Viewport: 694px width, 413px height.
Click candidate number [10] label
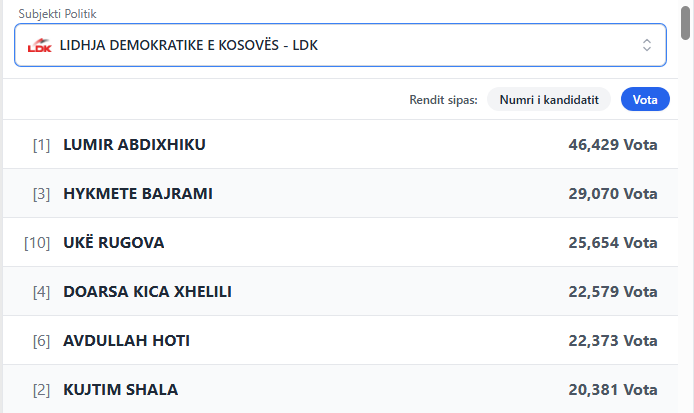coord(37,242)
